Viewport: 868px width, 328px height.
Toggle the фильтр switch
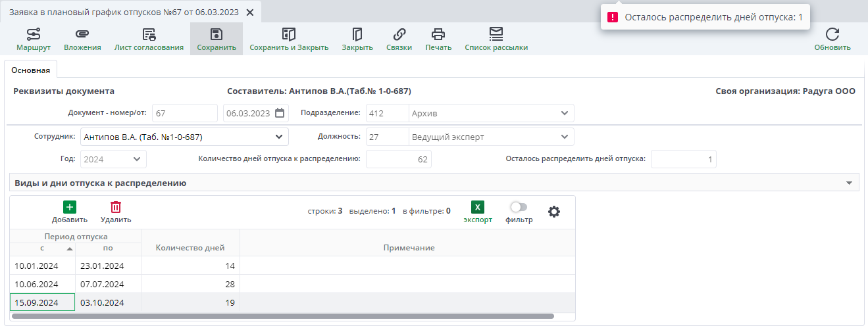pyautogui.click(x=519, y=207)
